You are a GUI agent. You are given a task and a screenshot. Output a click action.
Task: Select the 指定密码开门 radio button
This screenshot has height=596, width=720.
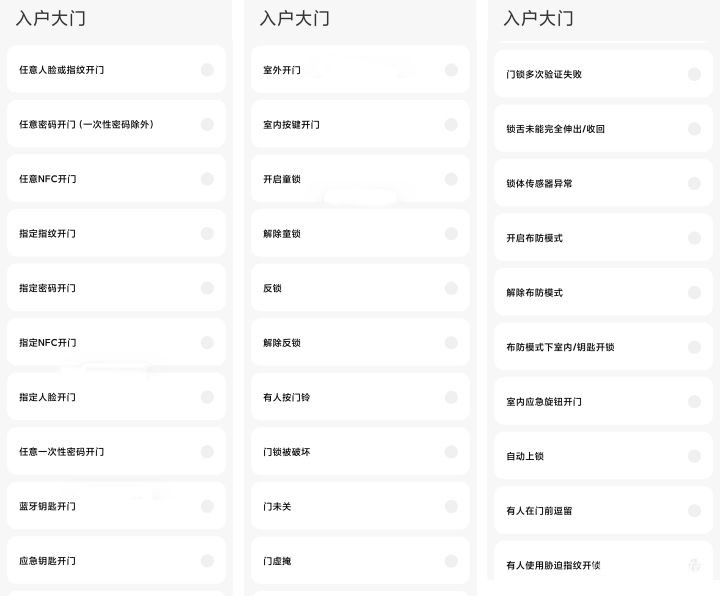[x=207, y=288]
